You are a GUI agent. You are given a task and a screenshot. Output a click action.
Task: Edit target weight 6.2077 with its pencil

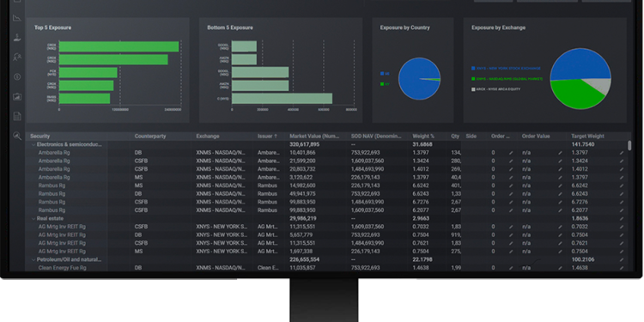622,210
